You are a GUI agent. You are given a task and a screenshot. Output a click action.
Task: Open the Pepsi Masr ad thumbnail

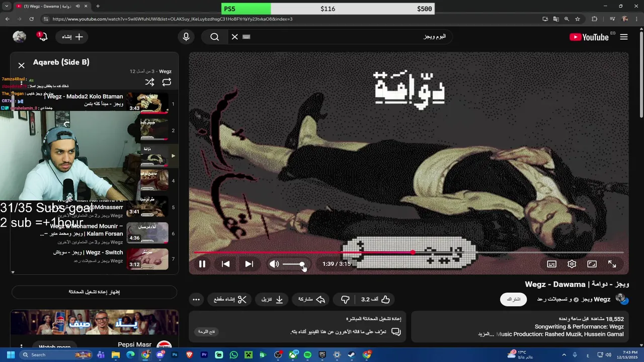[x=94, y=322]
